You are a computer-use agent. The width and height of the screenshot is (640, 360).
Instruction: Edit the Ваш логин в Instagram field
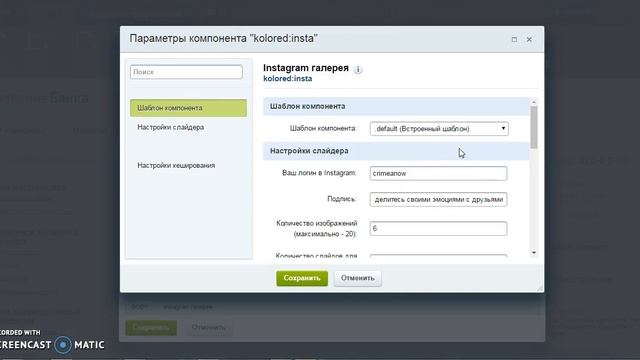coord(438,173)
